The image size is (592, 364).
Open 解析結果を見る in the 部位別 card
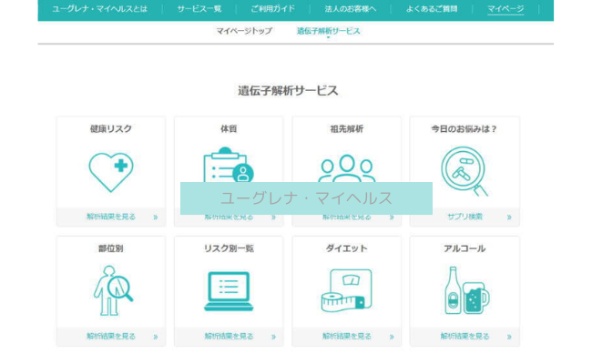(x=111, y=336)
